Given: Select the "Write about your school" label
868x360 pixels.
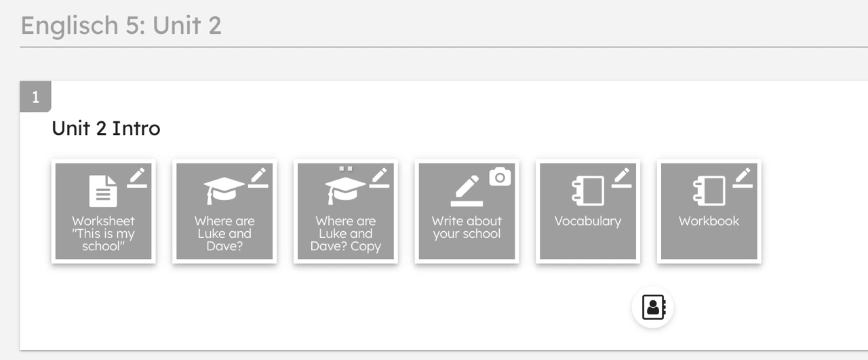Looking at the screenshot, I should [x=467, y=228].
